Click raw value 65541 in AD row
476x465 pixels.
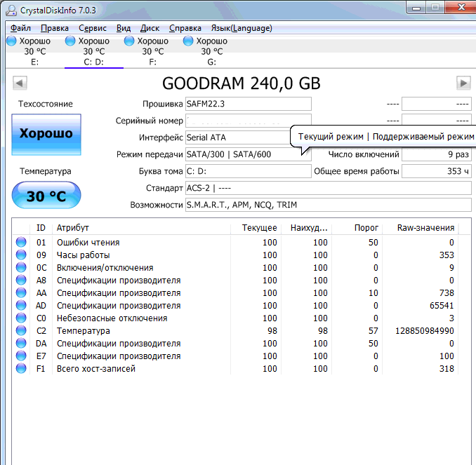[x=442, y=306]
